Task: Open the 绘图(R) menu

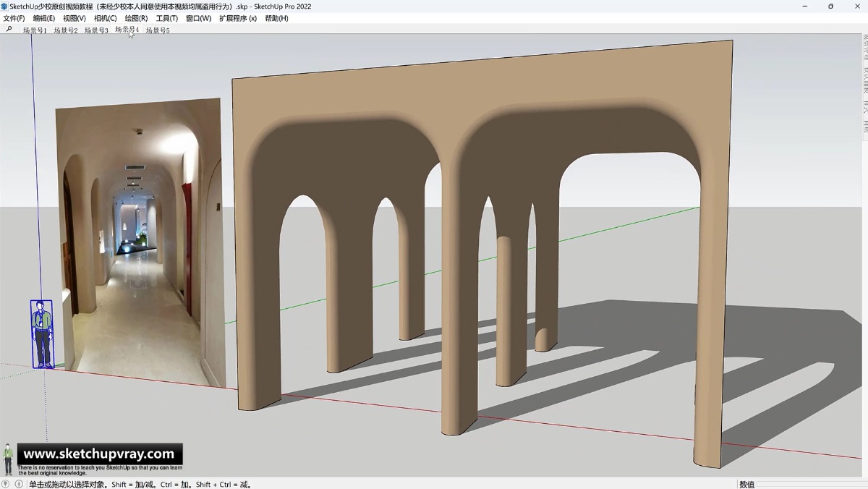Action: click(136, 18)
